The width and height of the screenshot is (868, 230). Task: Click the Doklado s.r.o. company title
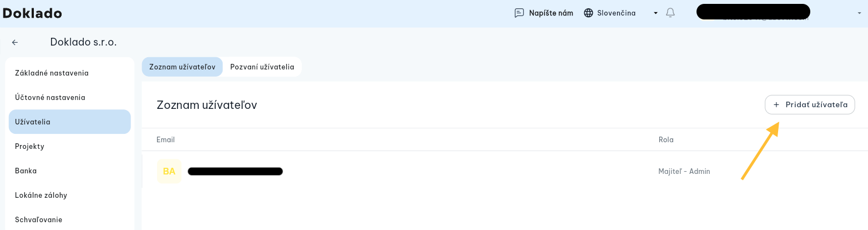[x=83, y=42]
